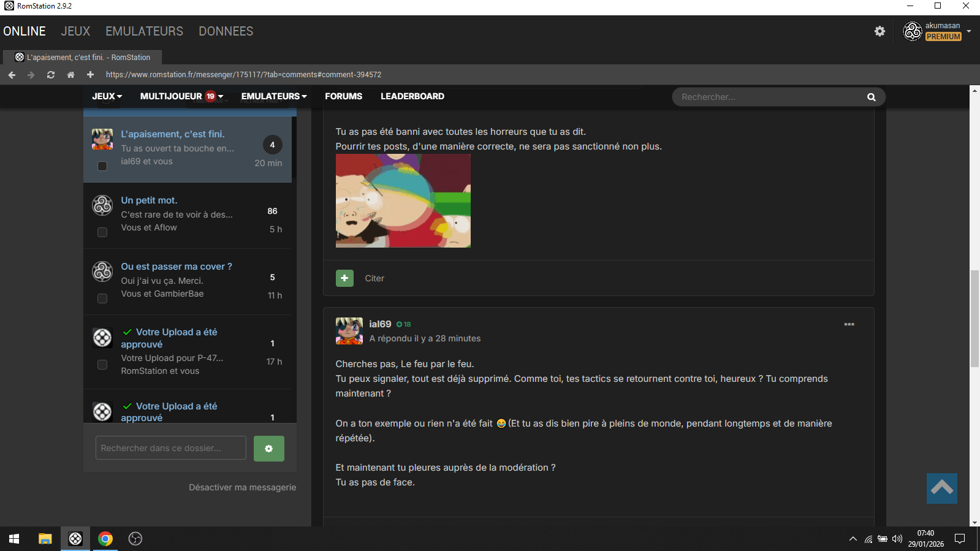The width and height of the screenshot is (980, 551).
Task: Click "Désactiver ma messagerie" link
Action: pyautogui.click(x=242, y=487)
